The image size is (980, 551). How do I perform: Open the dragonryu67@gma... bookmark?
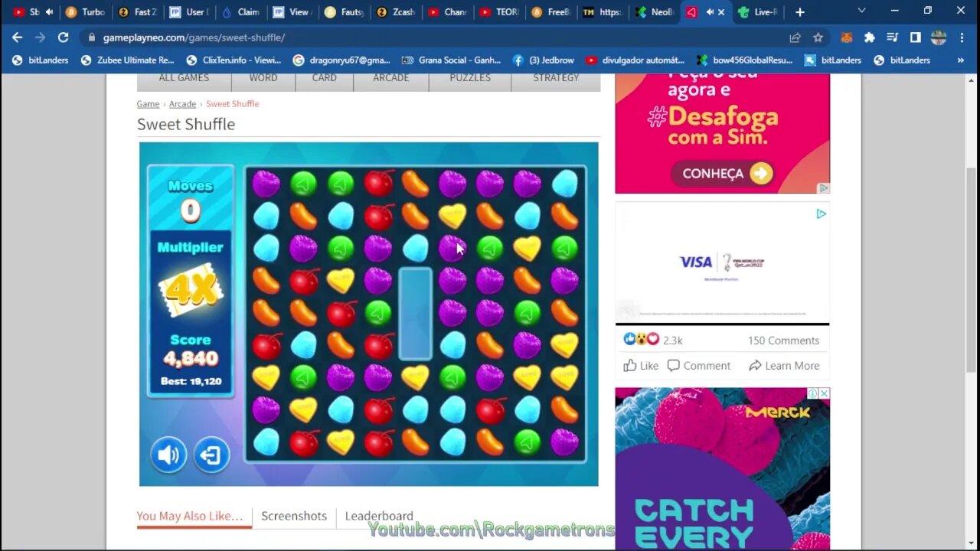(x=341, y=60)
